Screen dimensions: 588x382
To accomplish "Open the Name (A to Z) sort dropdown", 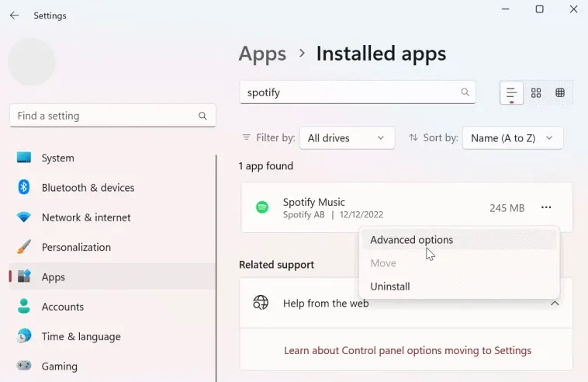I will pyautogui.click(x=513, y=138).
